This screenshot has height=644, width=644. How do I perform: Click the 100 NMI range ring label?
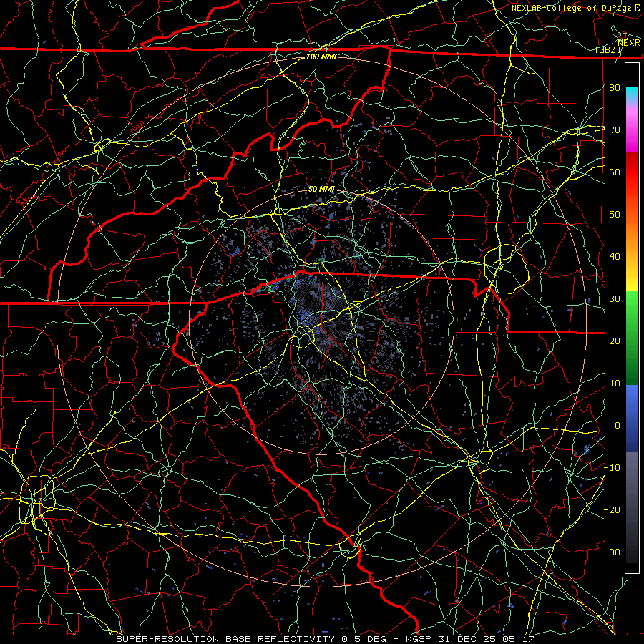(x=321, y=57)
